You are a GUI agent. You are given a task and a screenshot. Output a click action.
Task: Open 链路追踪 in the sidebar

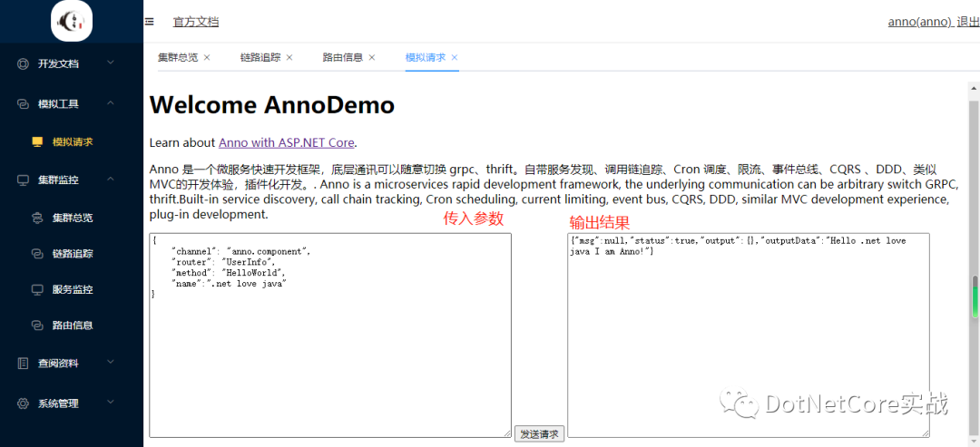tap(73, 254)
